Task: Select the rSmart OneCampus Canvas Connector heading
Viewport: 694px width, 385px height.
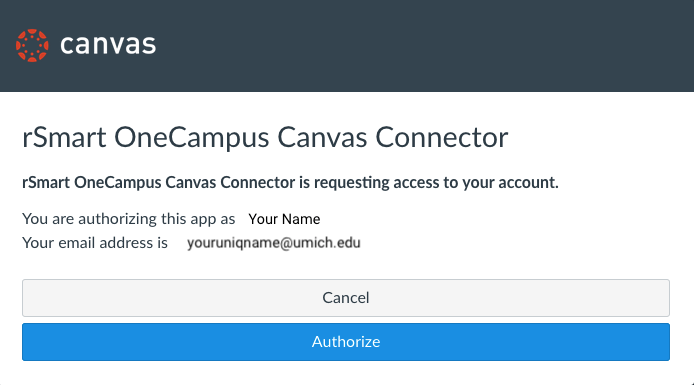Action: pyautogui.click(x=265, y=138)
